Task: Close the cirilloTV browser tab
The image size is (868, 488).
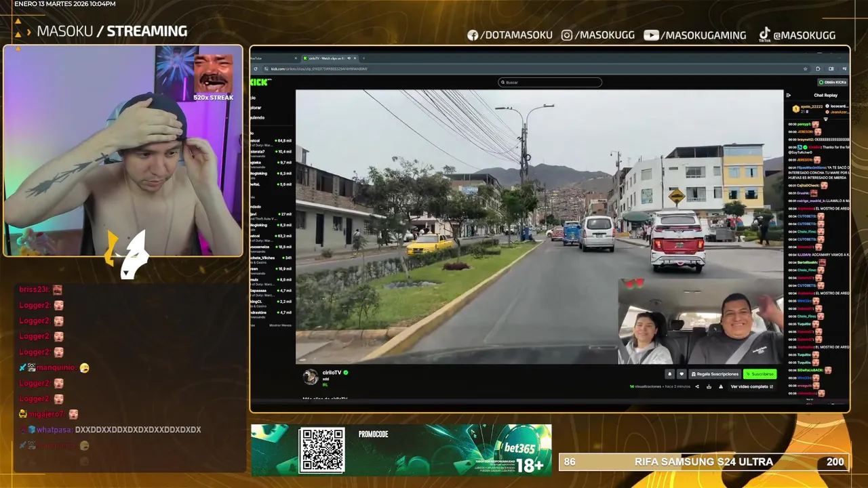Action: [355, 58]
